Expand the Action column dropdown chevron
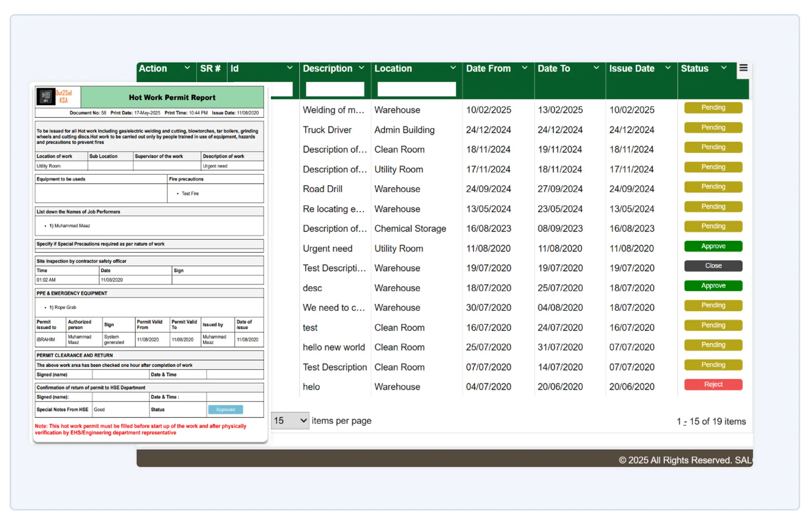The image size is (812, 529). click(x=187, y=68)
